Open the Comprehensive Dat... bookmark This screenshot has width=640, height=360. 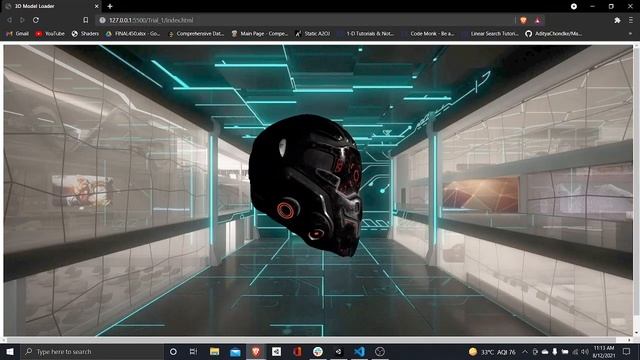point(196,33)
